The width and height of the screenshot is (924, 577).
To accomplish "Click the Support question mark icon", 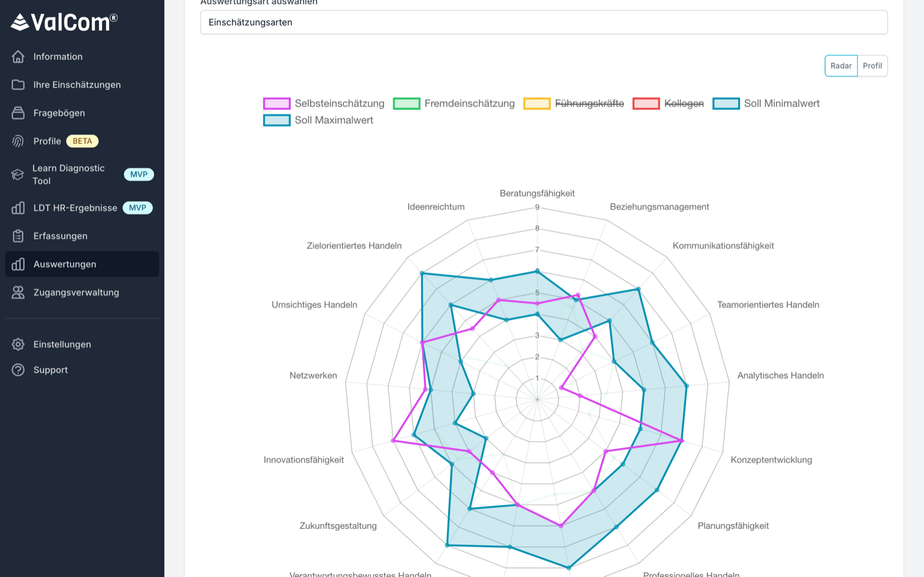I will coord(18,370).
